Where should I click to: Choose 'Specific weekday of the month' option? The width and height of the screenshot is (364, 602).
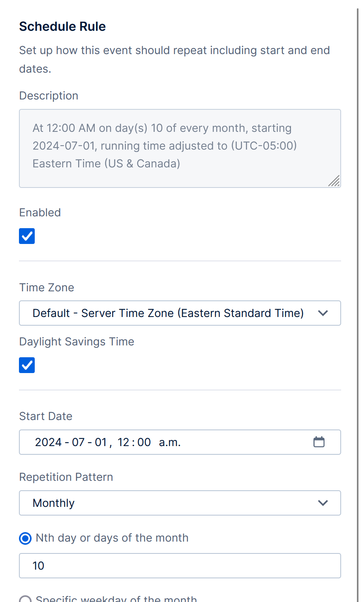click(x=25, y=598)
